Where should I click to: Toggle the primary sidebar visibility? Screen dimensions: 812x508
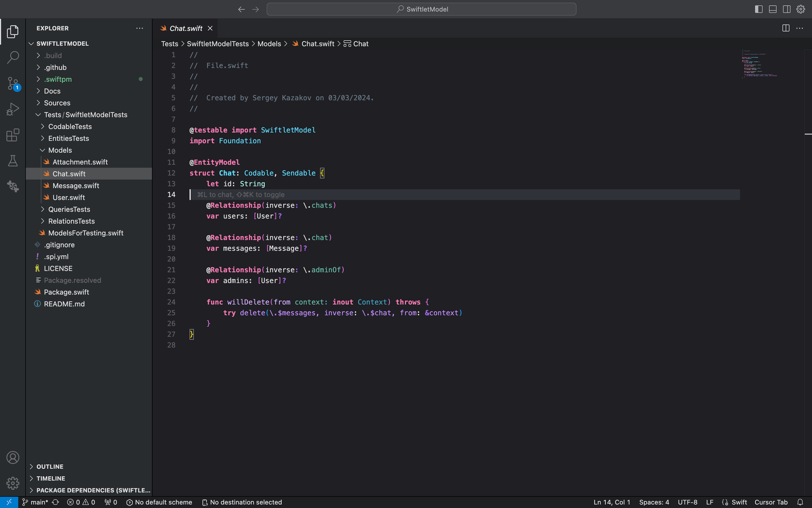point(758,9)
